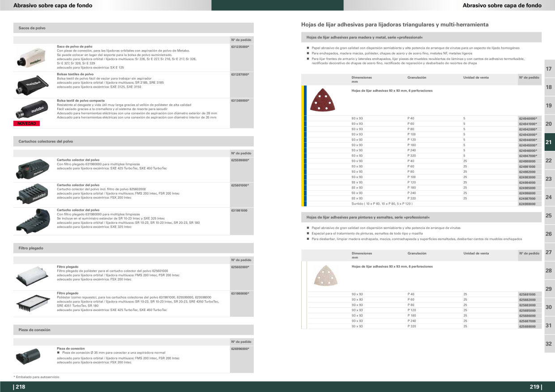Click the pinturas y esmaltes serie professional header

[x=422, y=217]
